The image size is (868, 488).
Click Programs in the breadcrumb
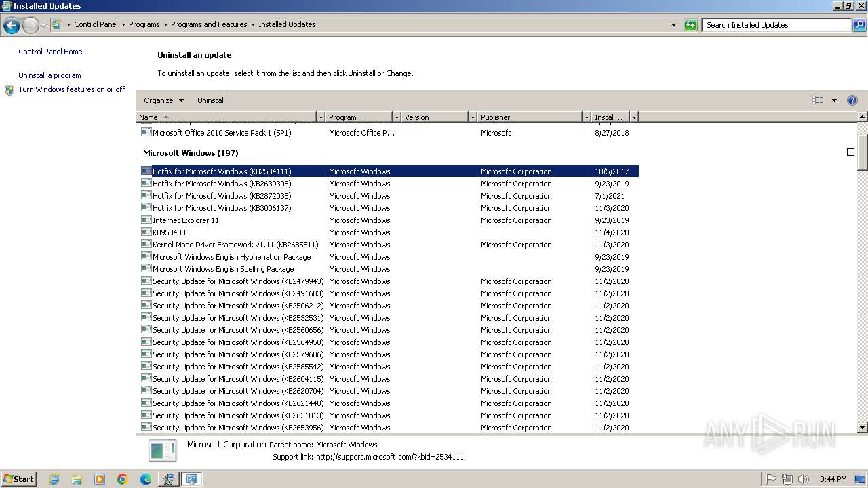(x=144, y=24)
